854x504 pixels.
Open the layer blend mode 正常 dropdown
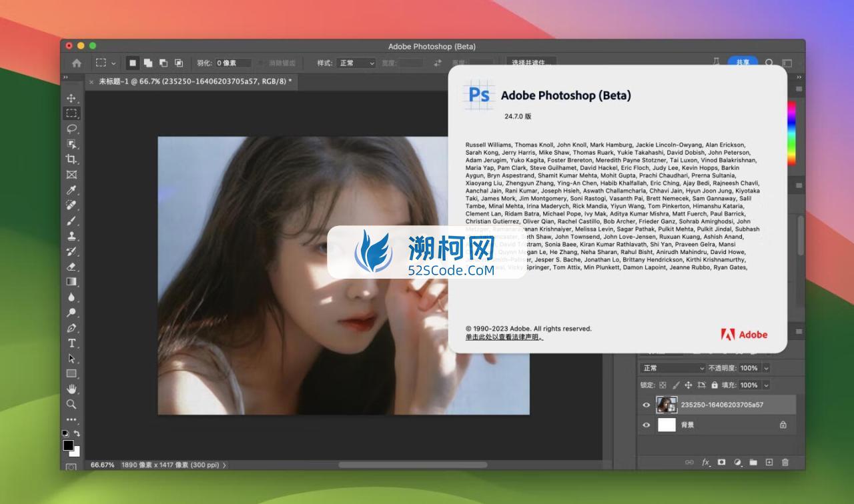coord(673,368)
